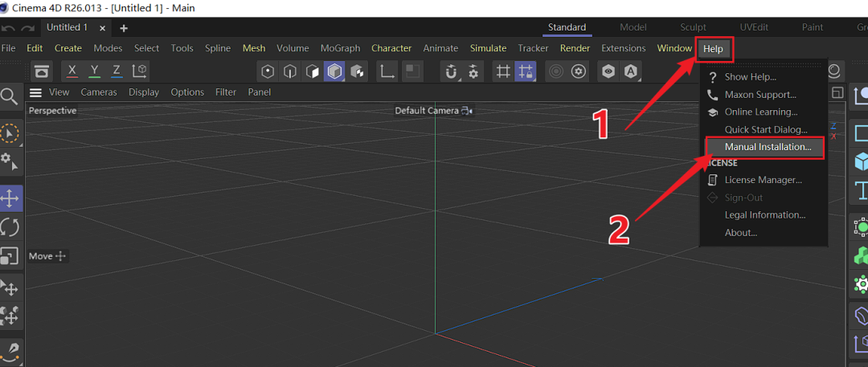This screenshot has height=367, width=868.
Task: Switch to the Model layout tab
Action: pos(633,27)
